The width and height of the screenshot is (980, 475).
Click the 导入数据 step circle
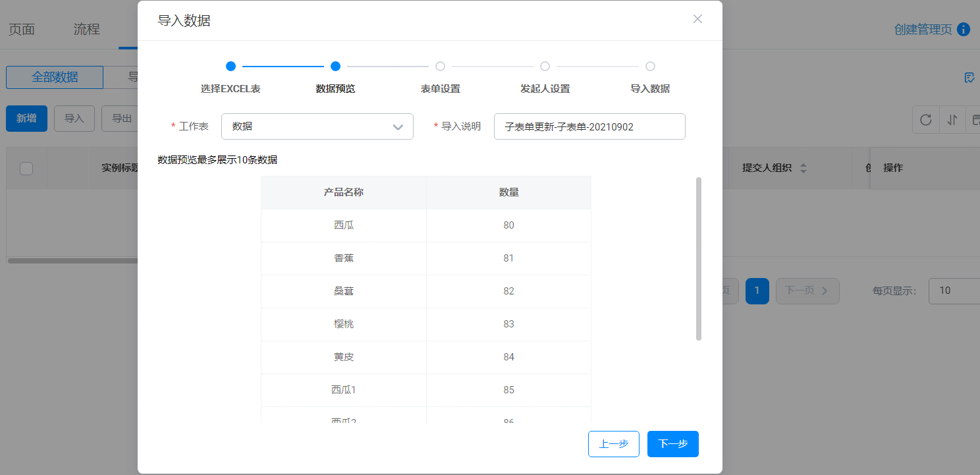pyautogui.click(x=650, y=66)
